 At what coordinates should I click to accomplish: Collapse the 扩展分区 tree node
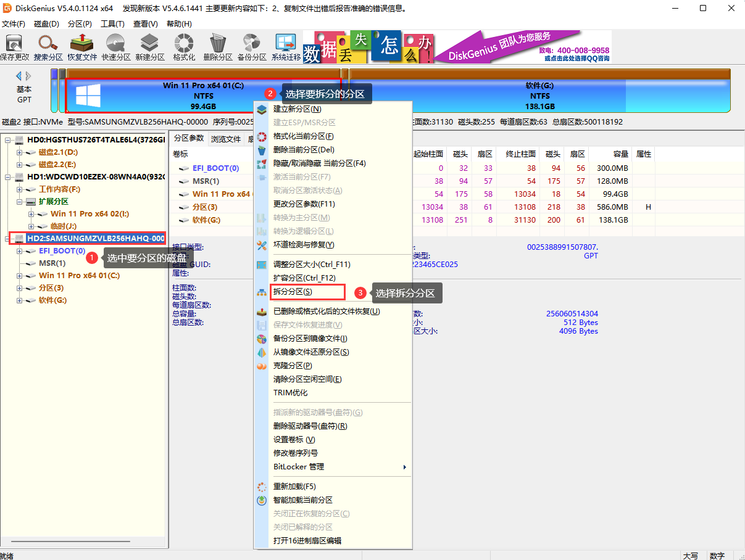[x=20, y=202]
